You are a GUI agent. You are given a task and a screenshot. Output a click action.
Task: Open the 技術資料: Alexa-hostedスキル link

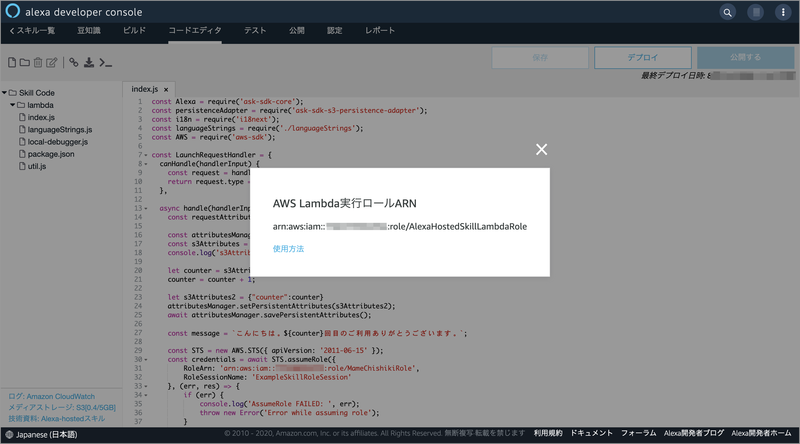pyautogui.click(x=57, y=419)
